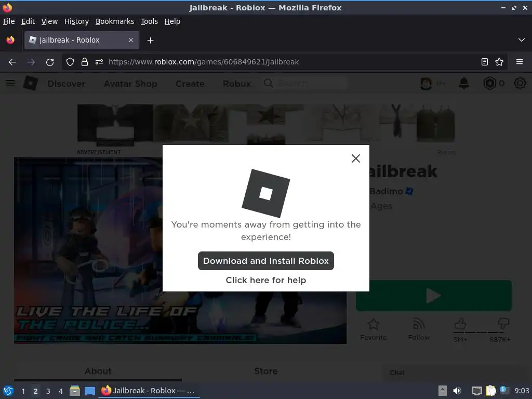532x399 pixels.
Task: Open Firefox View pinned icon
Action: coord(10,40)
